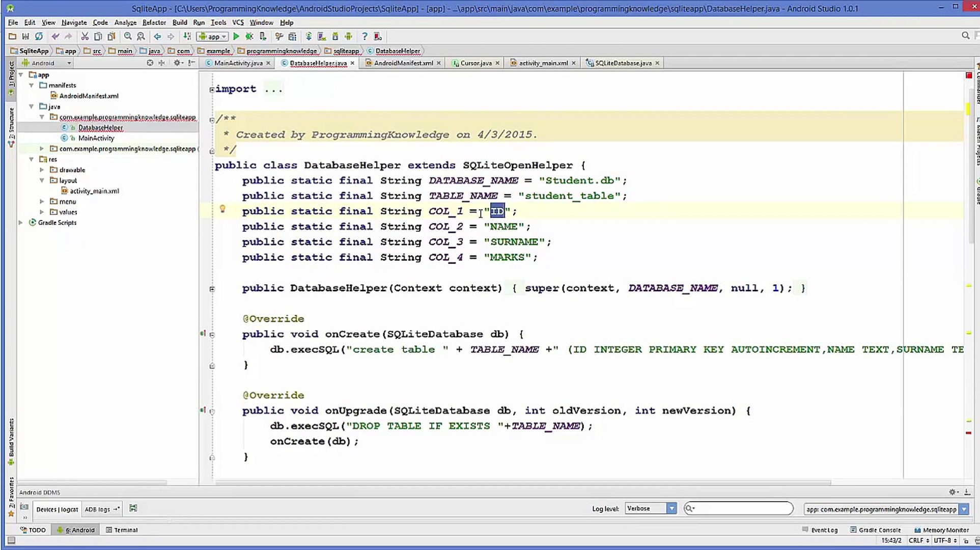Screen dimensions: 980x550
Task: Open the Terminal tool window button
Action: click(x=122, y=530)
